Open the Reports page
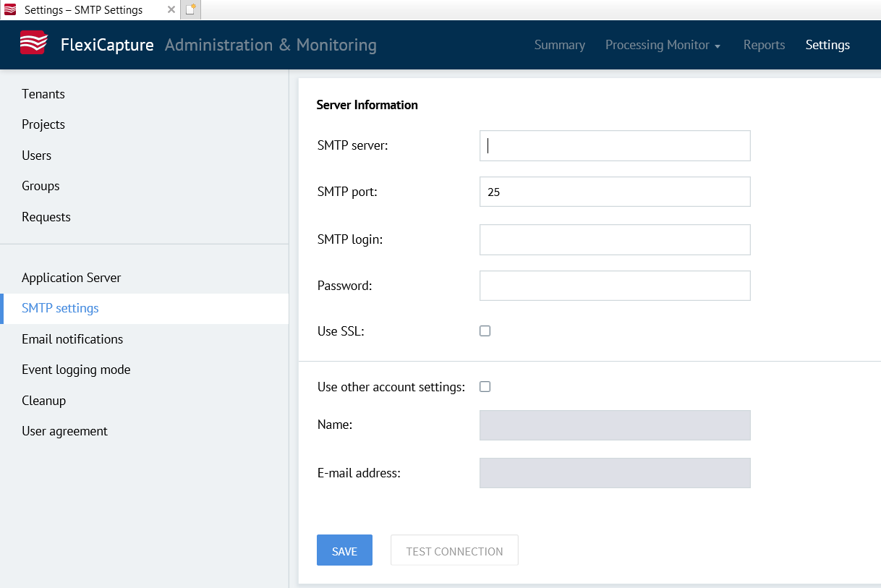The width and height of the screenshot is (881, 588). coord(764,45)
